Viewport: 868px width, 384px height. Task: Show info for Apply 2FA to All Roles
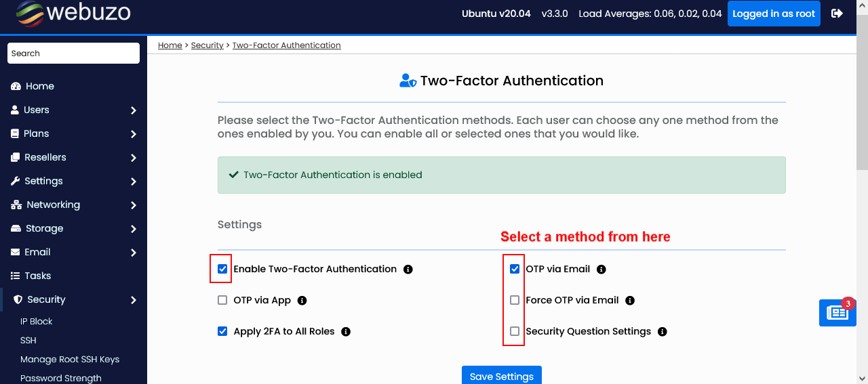point(346,332)
